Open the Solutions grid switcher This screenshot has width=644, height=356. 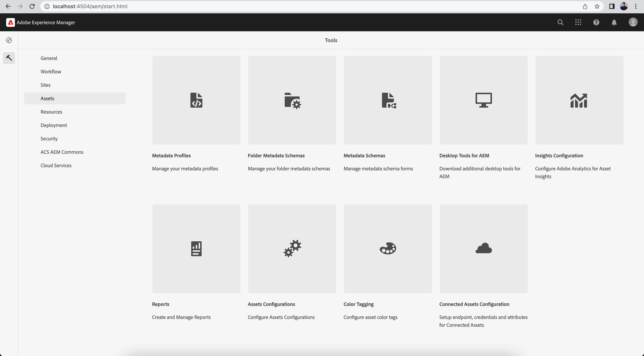click(578, 23)
